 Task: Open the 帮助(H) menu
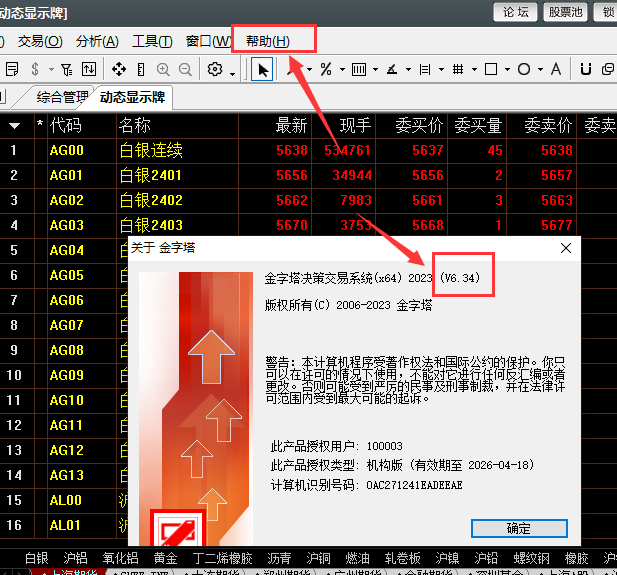(x=268, y=41)
